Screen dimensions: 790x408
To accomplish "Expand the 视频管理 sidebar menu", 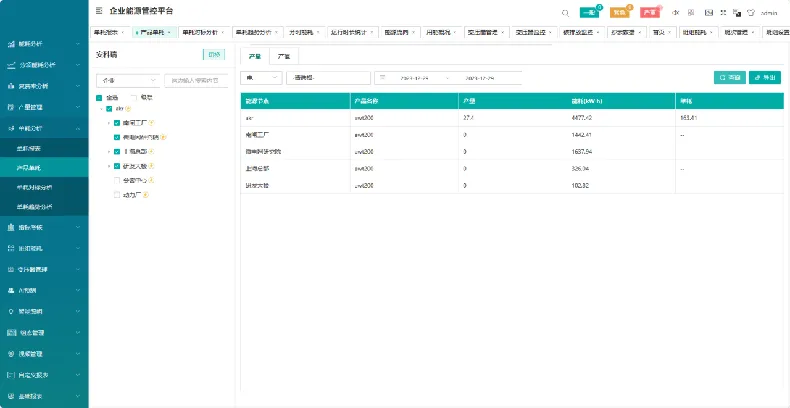I will click(44, 354).
